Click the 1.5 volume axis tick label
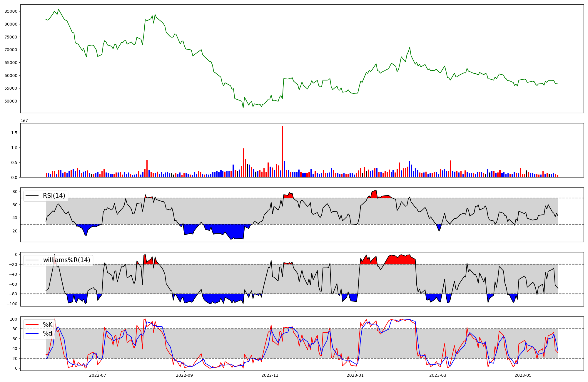Viewport: 588px width, 382px height. tap(14, 133)
